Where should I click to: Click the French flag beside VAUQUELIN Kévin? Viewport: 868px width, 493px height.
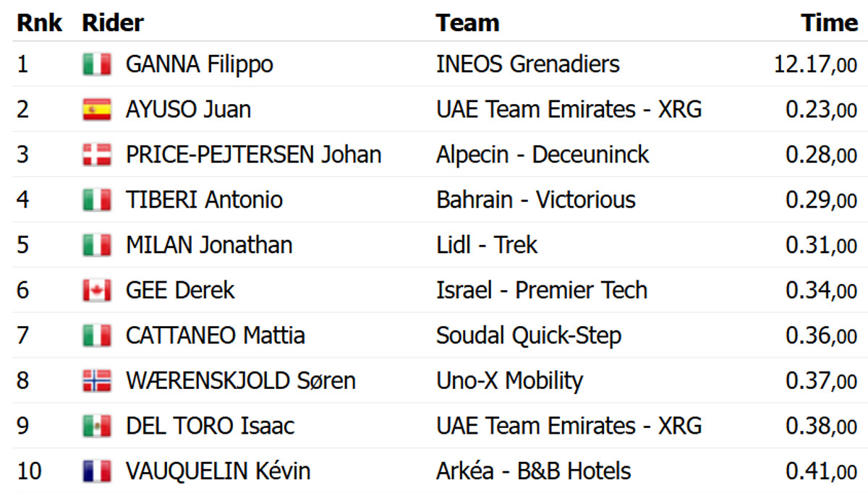[96, 471]
